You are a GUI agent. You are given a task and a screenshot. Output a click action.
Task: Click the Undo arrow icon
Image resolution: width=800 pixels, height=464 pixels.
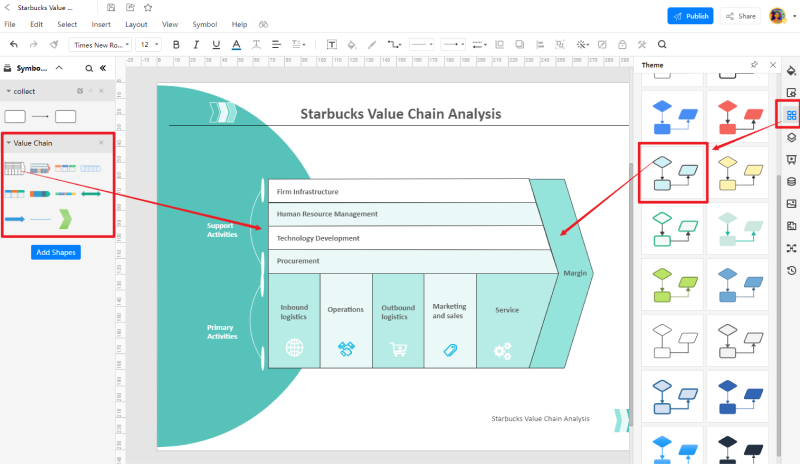coord(14,44)
